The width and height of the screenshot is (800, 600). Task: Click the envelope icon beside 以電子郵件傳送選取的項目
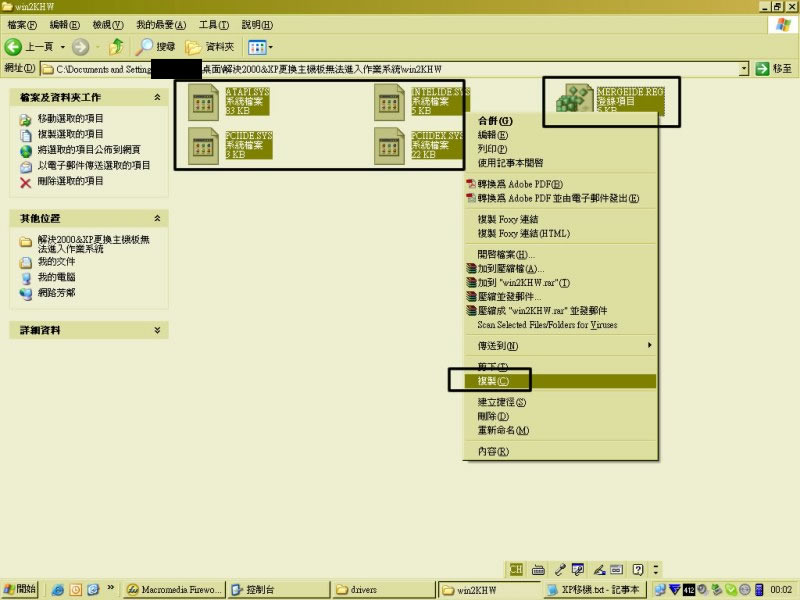pos(26,167)
